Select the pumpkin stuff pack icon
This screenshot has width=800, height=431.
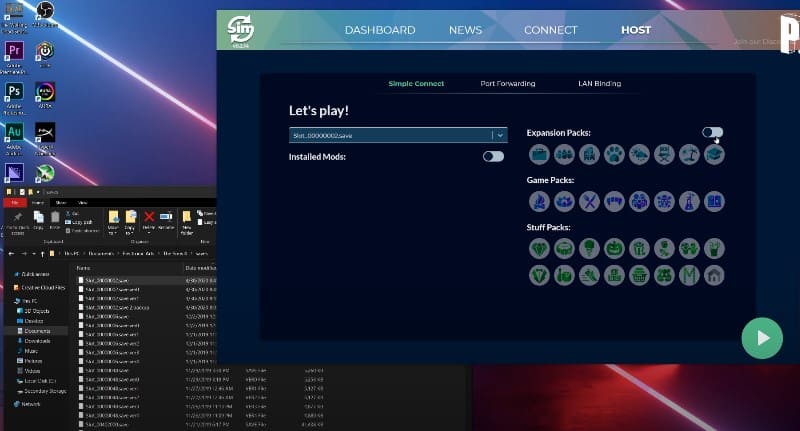point(615,248)
